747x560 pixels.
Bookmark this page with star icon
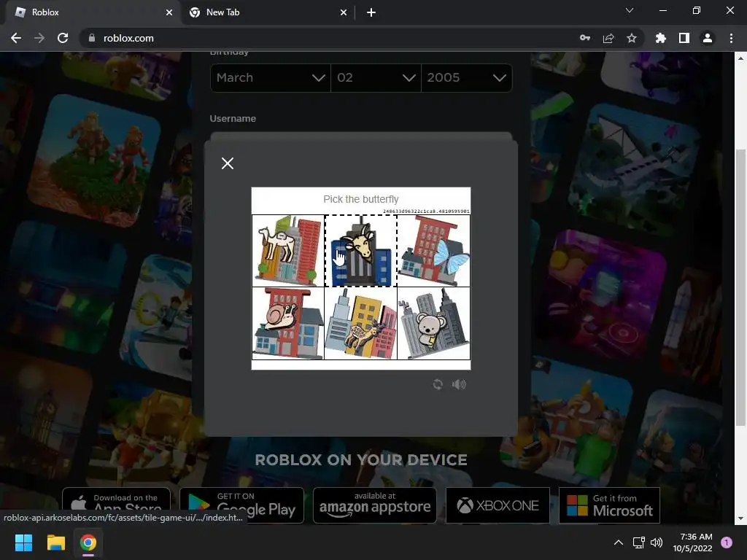pyautogui.click(x=632, y=38)
